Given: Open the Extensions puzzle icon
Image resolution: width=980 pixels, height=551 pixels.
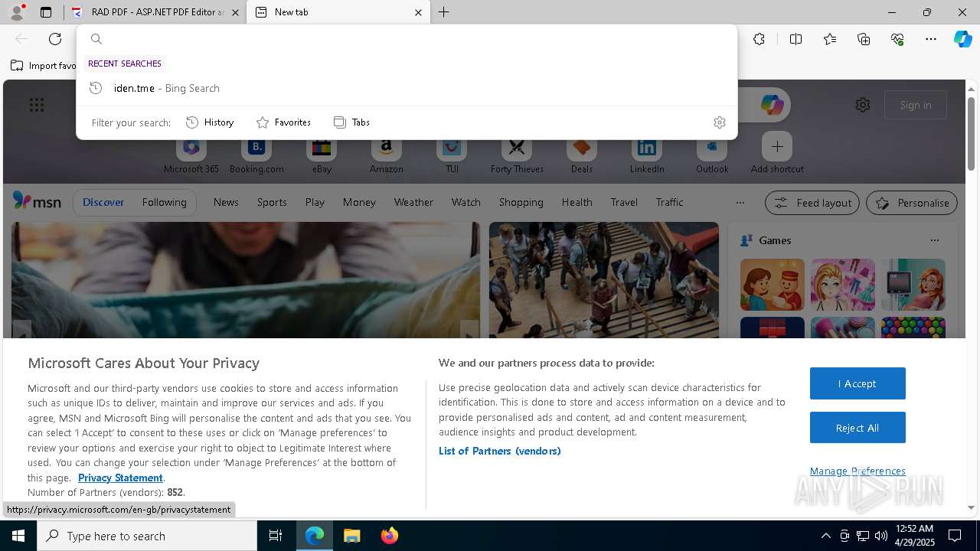Looking at the screenshot, I should pos(759,39).
